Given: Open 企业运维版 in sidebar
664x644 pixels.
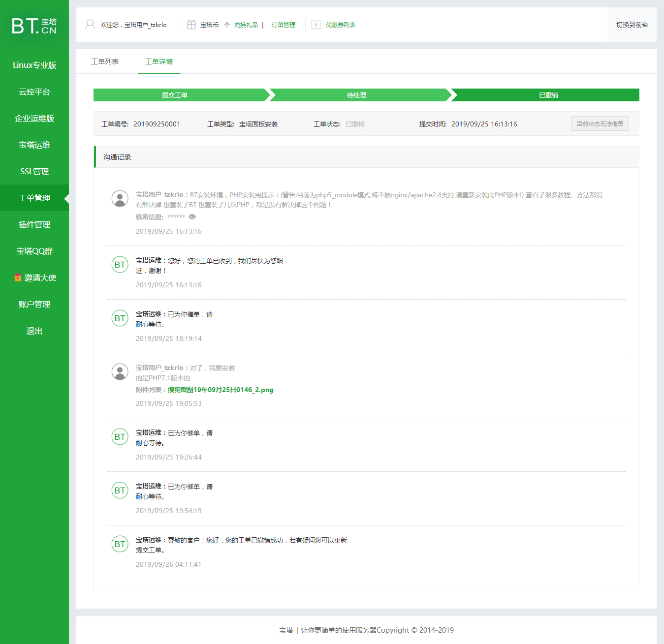Looking at the screenshot, I should pyautogui.click(x=34, y=118).
